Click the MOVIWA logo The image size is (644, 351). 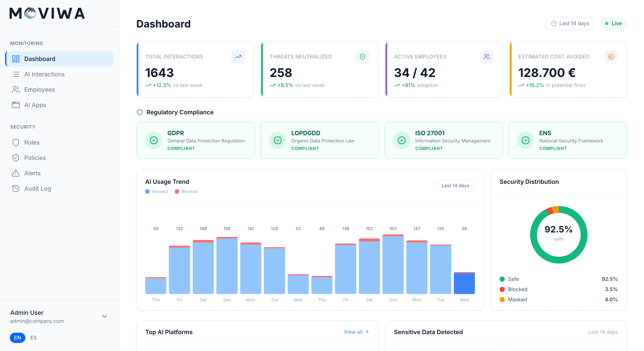(47, 13)
